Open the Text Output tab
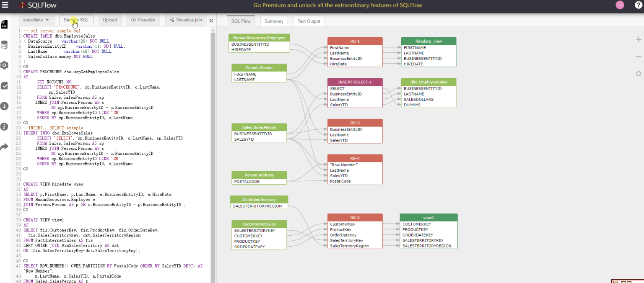The image size is (644, 283). 309,21
